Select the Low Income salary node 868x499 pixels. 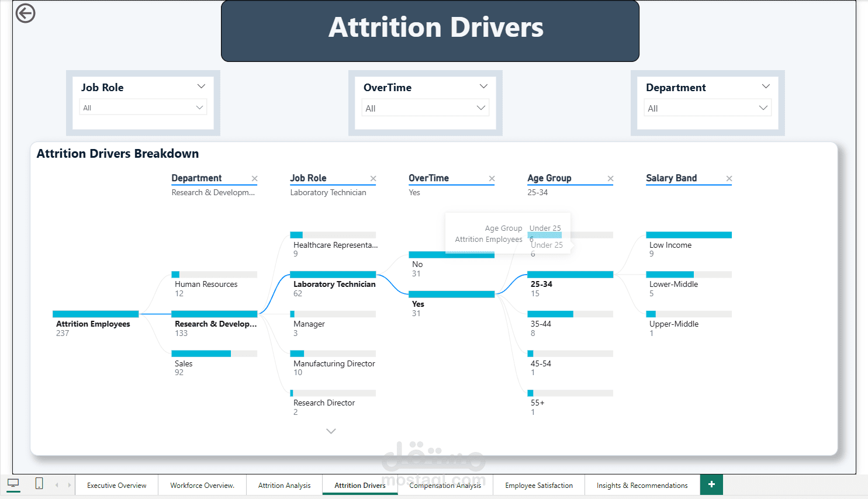pos(689,244)
